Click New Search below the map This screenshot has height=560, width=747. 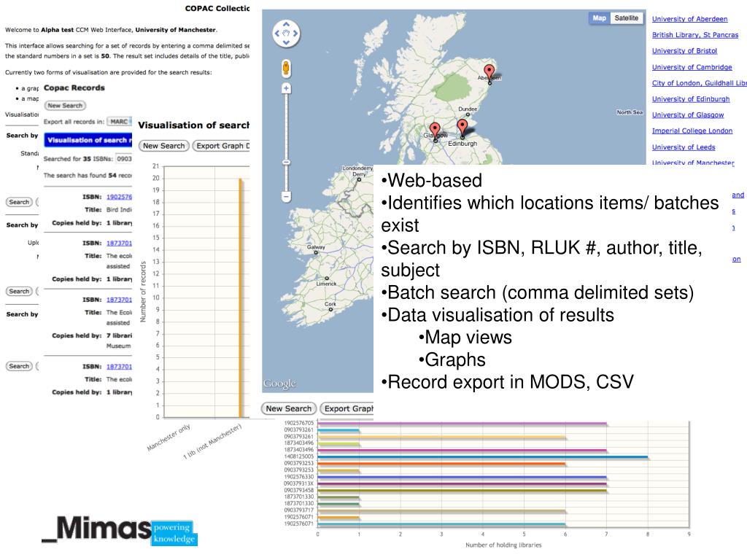(x=289, y=408)
